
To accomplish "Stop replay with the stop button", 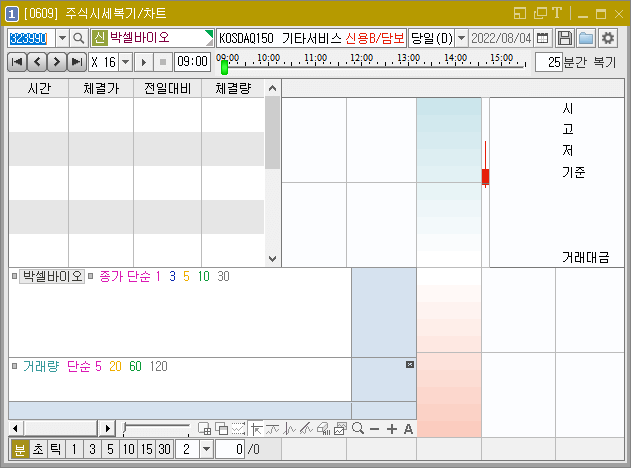I will [163, 62].
